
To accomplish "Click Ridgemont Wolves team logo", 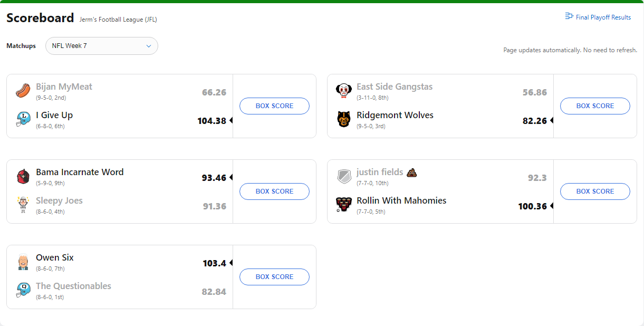I will pyautogui.click(x=344, y=119).
